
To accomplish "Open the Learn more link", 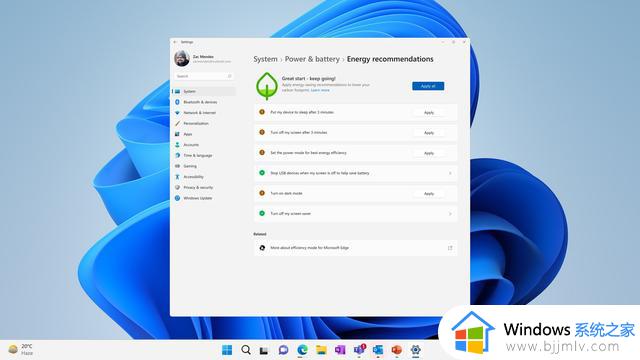I will pos(320,90).
